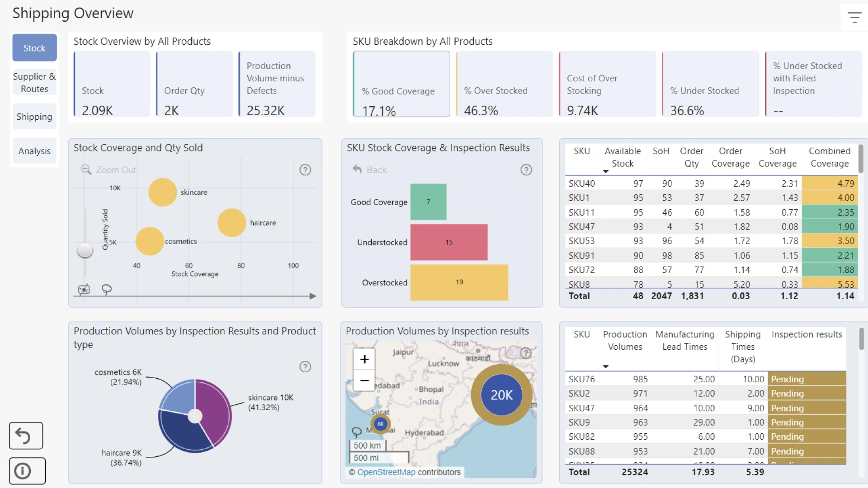
Task: Click the scatter chart vertical zoom slider handle
Action: pos(85,250)
